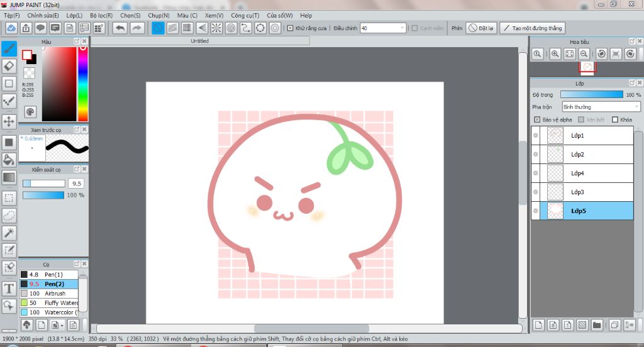Select the Bucket fill tool
Image resolution: width=644 pixels, height=347 pixels.
click(x=9, y=160)
